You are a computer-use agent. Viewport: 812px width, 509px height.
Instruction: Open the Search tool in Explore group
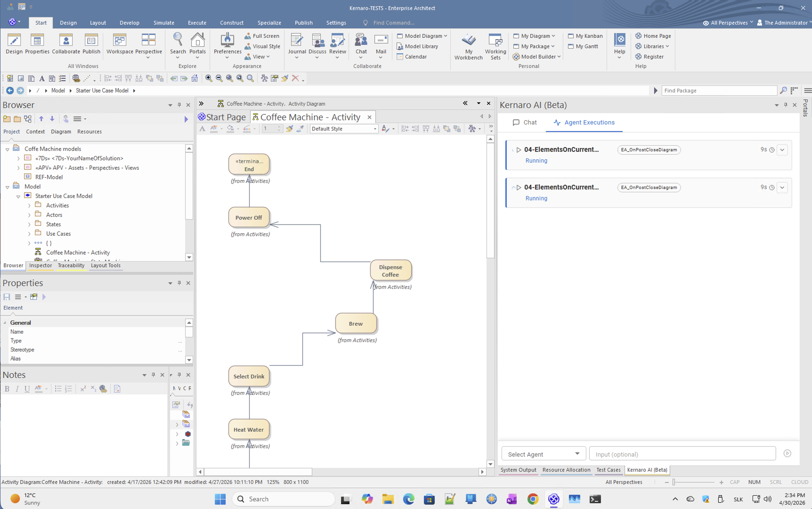pos(178,45)
